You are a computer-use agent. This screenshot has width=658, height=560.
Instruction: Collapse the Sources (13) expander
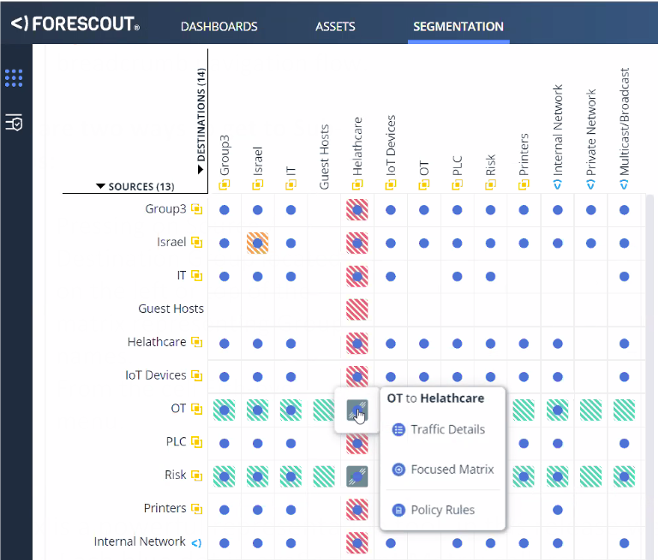click(x=100, y=186)
